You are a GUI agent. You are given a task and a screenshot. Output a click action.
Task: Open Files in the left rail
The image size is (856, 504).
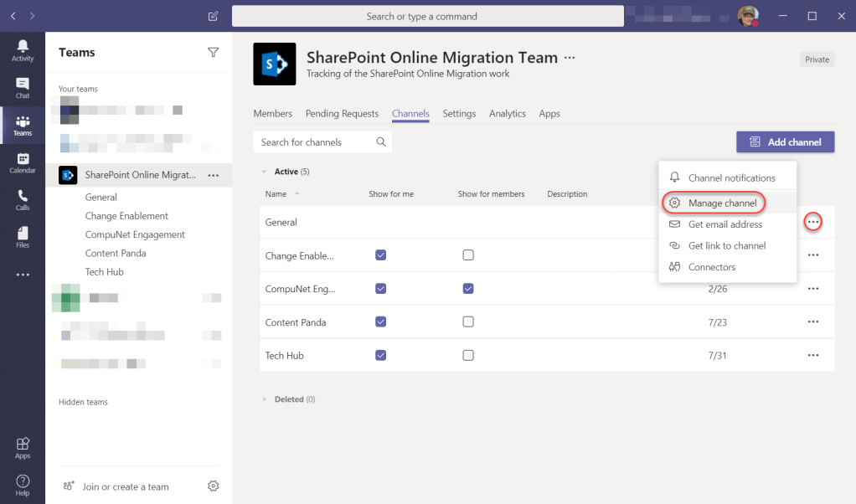[x=23, y=237]
